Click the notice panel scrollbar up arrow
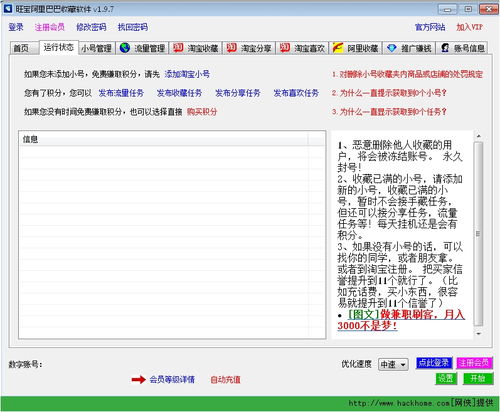This screenshot has height=412, width=500. 479,136
